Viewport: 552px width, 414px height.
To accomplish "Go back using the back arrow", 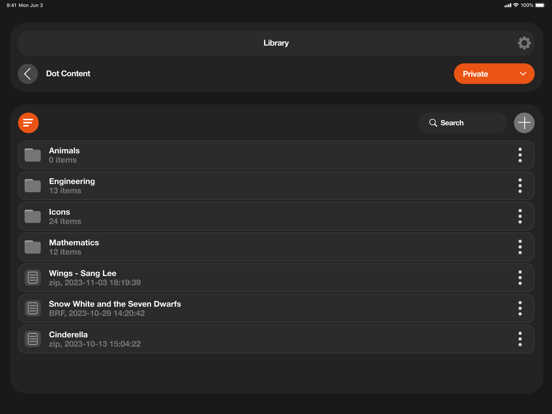I will click(28, 74).
